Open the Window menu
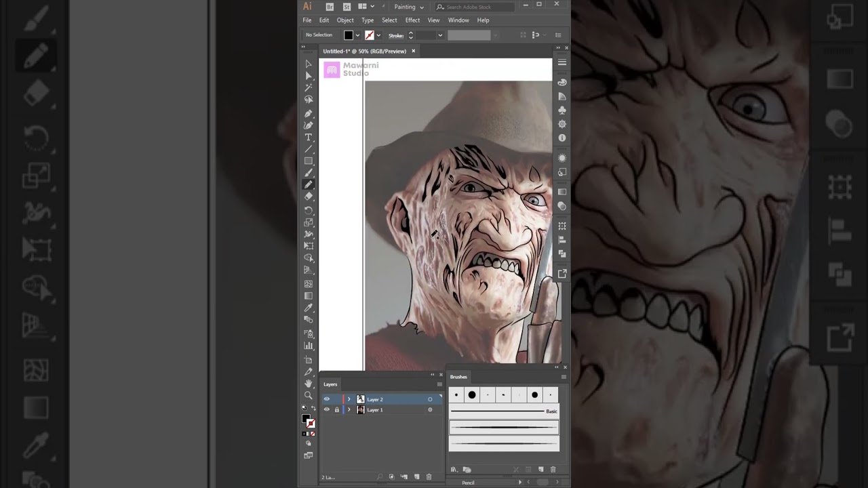This screenshot has width=868, height=488. [x=458, y=20]
